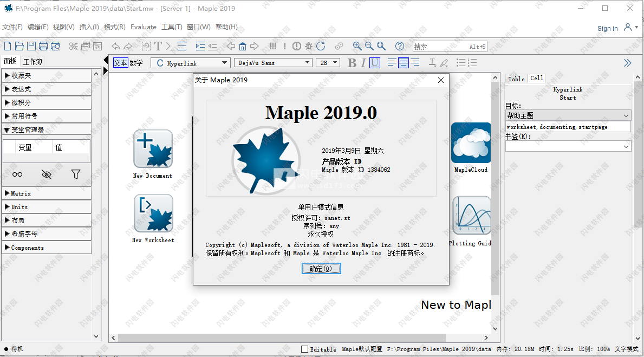Zoom out with minus magnifier
This screenshot has height=357, width=644.
pos(369,46)
